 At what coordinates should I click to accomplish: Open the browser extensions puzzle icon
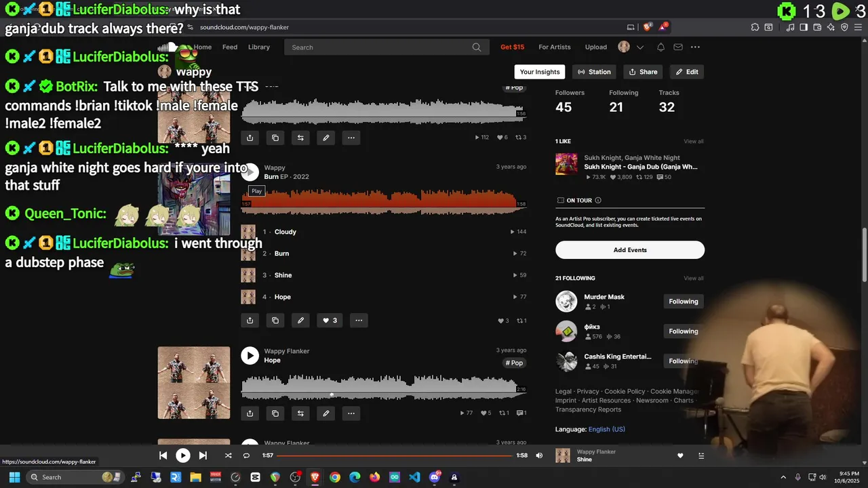[755, 27]
